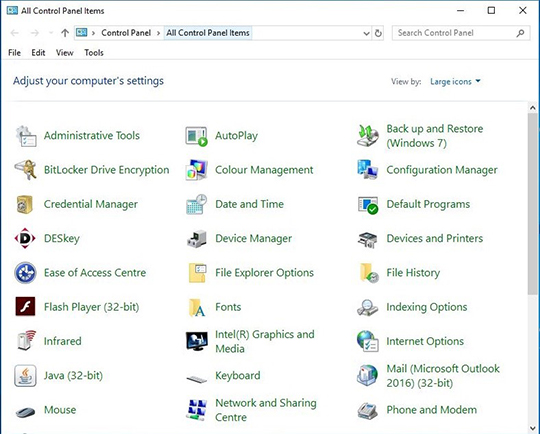Open the Device Manager text link
The width and height of the screenshot is (540, 434).
[x=253, y=238]
